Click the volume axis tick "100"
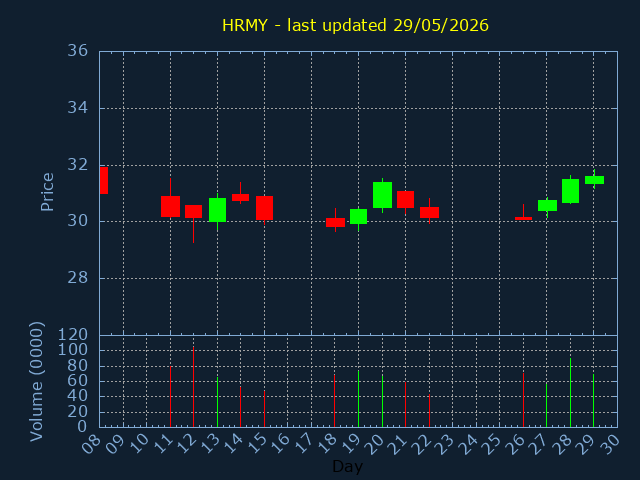Image resolution: width=640 pixels, height=480 pixels. click(x=73, y=350)
